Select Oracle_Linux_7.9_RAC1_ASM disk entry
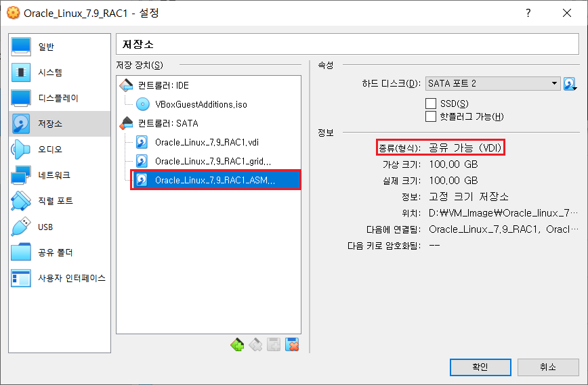Screen dimensions: 588x385 tap(216, 180)
